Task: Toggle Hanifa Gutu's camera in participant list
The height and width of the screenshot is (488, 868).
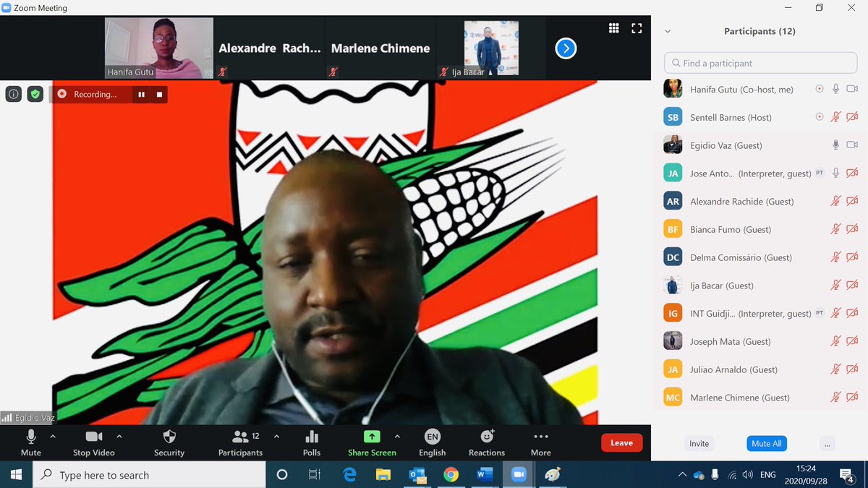Action: coord(852,89)
